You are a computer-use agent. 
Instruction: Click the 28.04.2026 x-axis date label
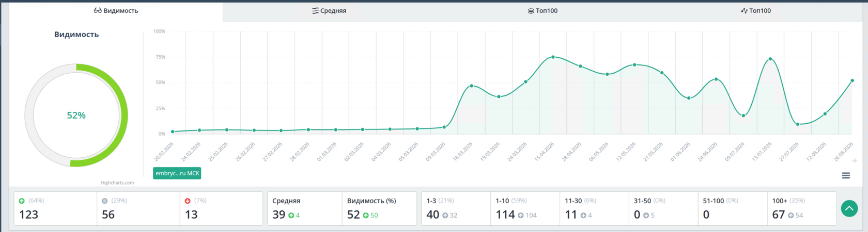click(571, 152)
